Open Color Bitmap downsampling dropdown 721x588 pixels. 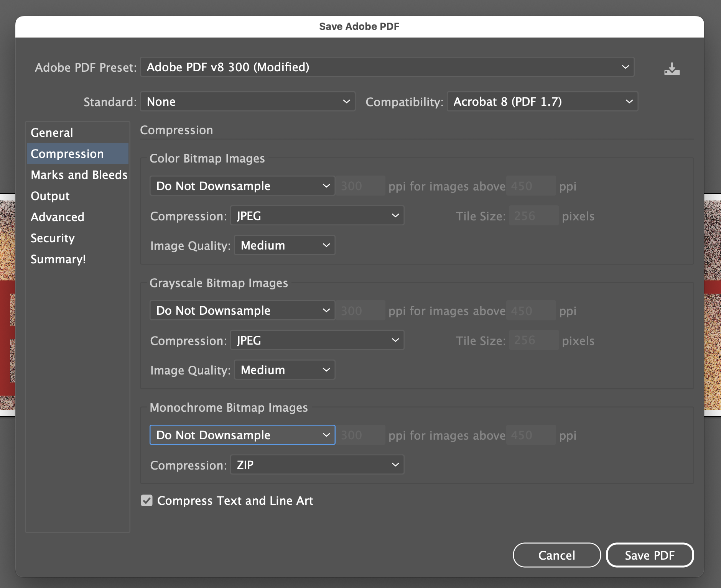tap(242, 186)
